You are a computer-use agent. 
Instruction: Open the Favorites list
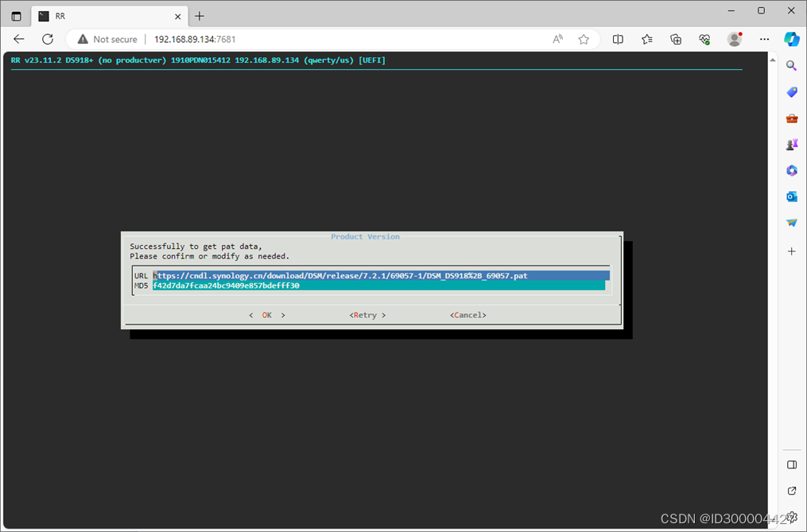(647, 39)
